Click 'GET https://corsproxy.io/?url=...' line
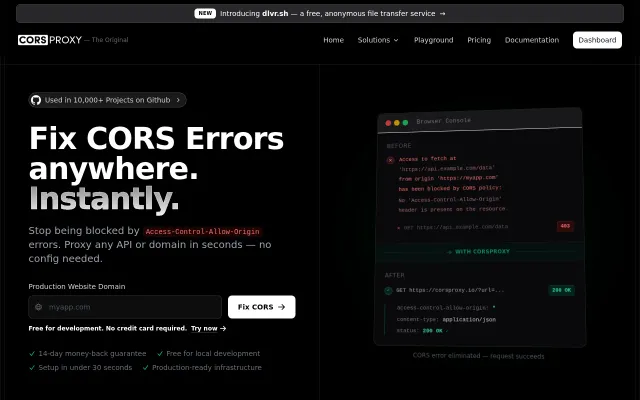 [x=450, y=290]
